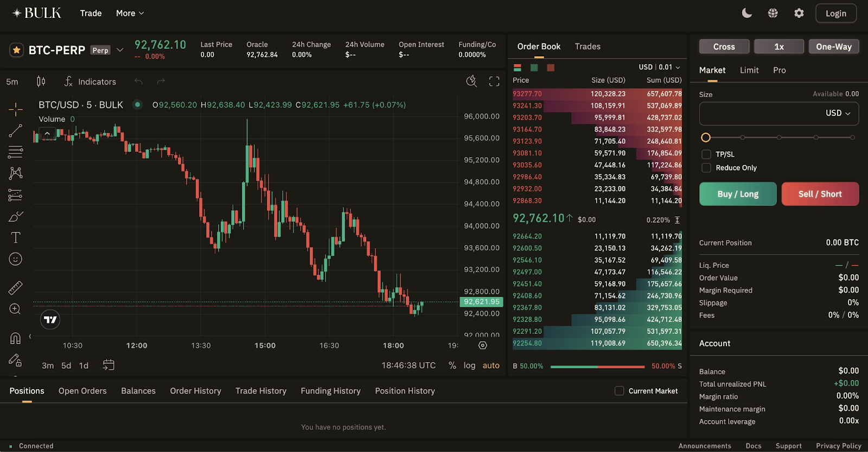Viewport: 868px width, 452px height.
Task: Enable TP/SL checkbox
Action: click(x=706, y=154)
